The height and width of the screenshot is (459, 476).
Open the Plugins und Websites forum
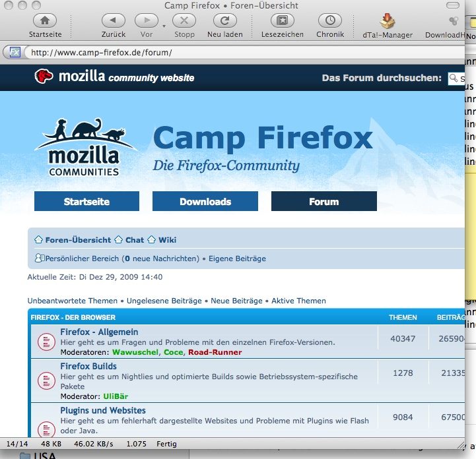click(103, 410)
